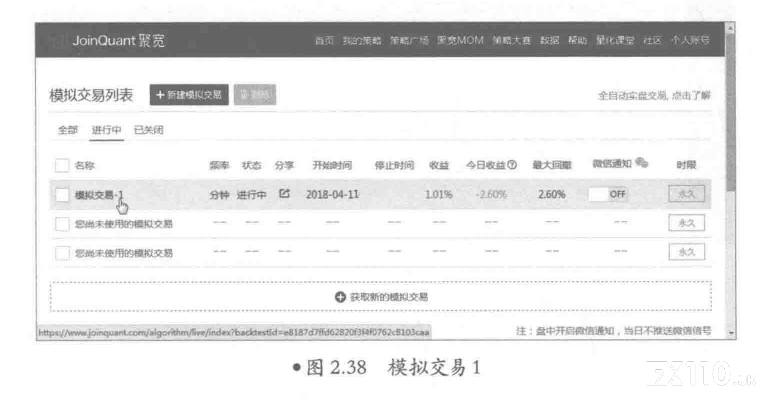Open the 模拟交易-1 link
Image resolution: width=782 pixels, height=396 pixels.
click(x=99, y=195)
